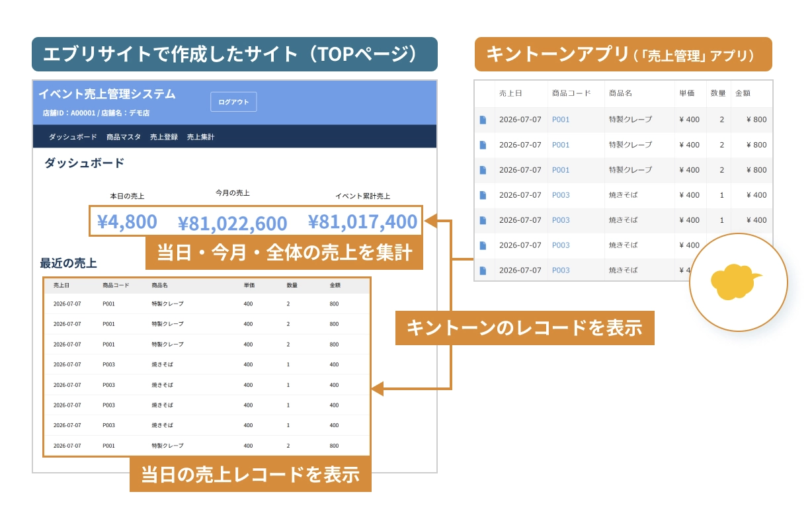The image size is (812, 529).
Task: Go to the 売上登録 menu item
Action: click(164, 137)
